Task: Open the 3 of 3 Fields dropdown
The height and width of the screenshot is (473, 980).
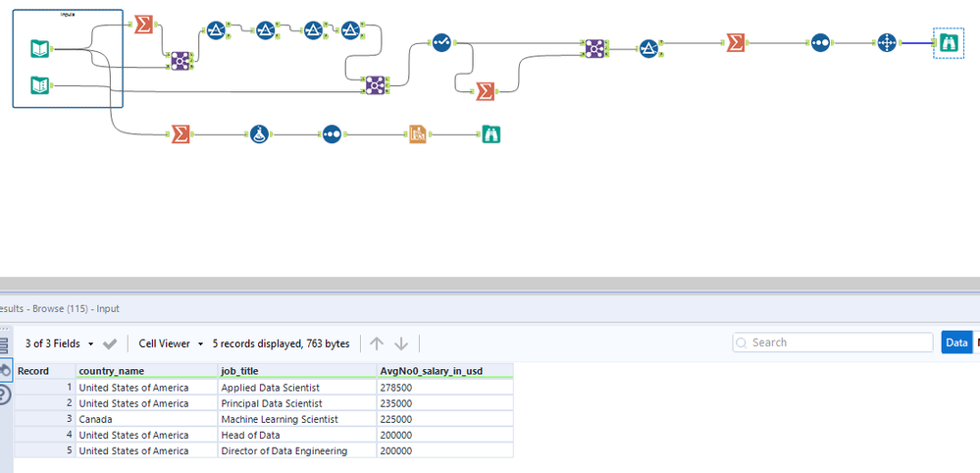Action: pos(60,343)
